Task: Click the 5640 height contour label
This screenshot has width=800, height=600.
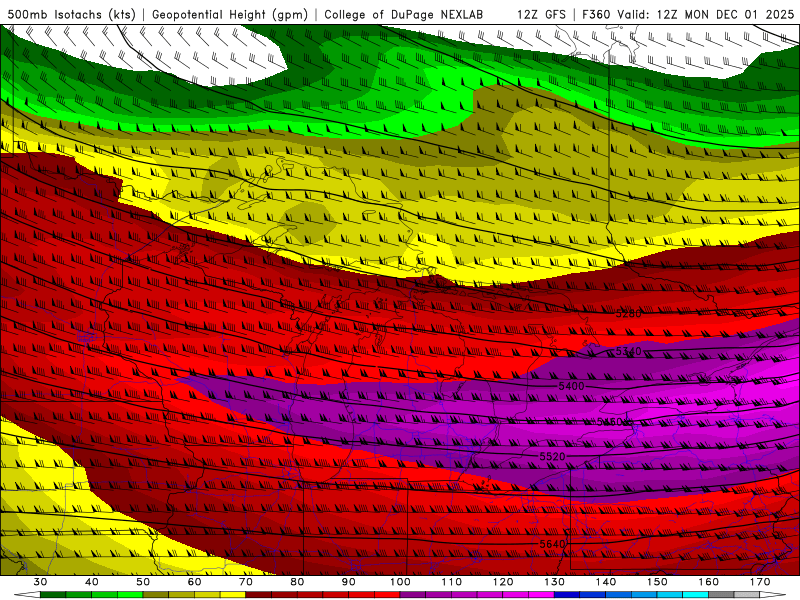Action: click(x=553, y=544)
